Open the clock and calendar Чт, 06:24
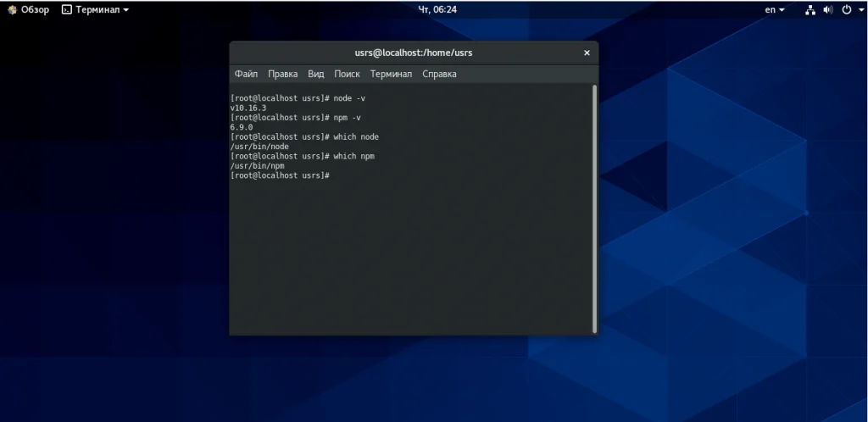 [437, 9]
